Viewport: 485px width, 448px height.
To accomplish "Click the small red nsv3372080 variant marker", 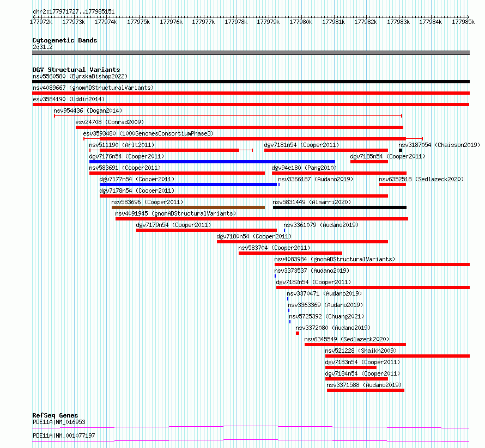I will coord(298,333).
